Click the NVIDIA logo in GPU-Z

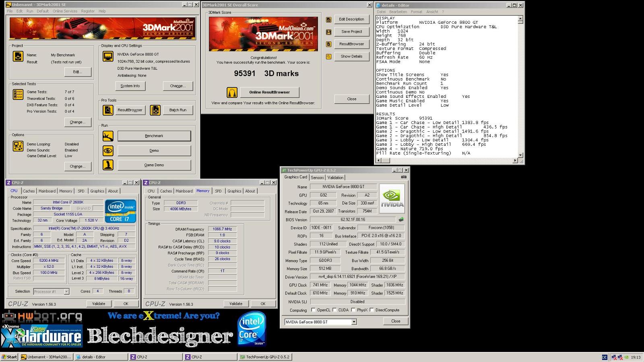pos(392,199)
